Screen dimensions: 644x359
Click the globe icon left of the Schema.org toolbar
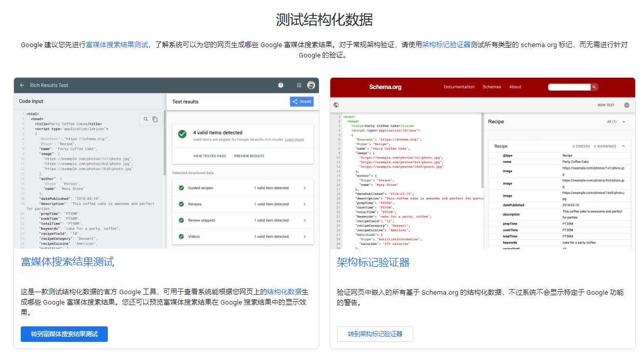[336, 105]
